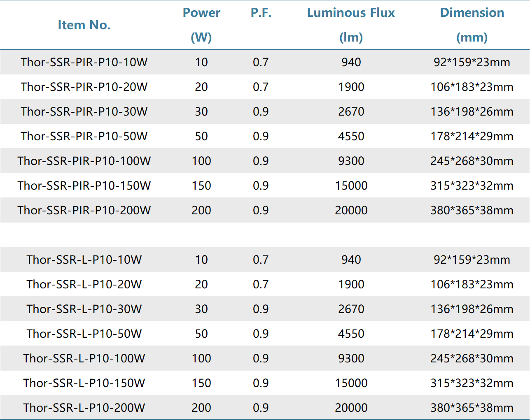Select the Thor-SSR-L-P10-20W item name
Screen dimensions: 530x420
[84, 284]
